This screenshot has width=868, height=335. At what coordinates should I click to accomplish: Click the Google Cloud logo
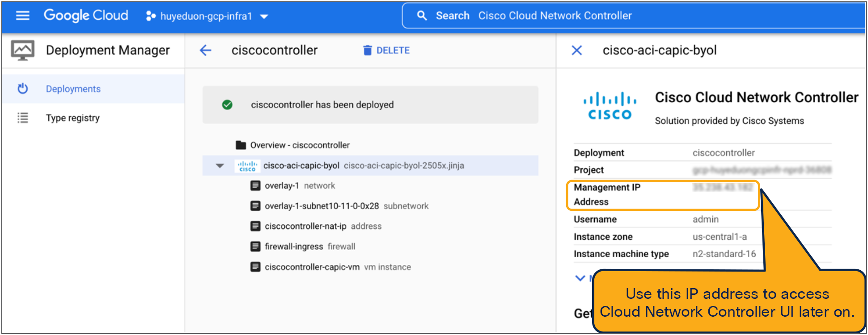click(86, 16)
